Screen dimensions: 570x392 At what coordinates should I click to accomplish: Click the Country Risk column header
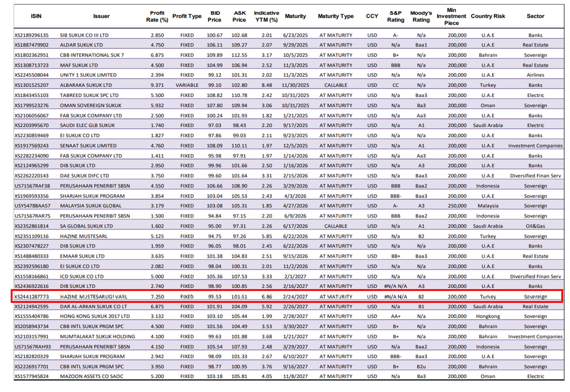click(488, 16)
